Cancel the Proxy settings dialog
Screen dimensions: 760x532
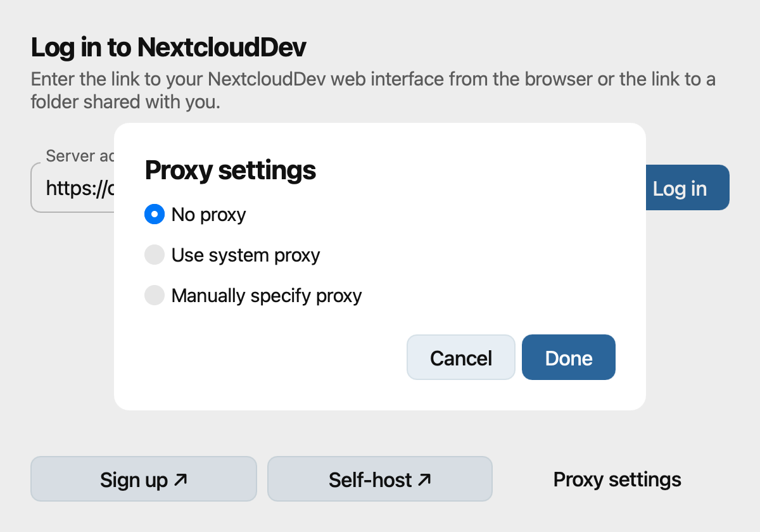(x=461, y=358)
